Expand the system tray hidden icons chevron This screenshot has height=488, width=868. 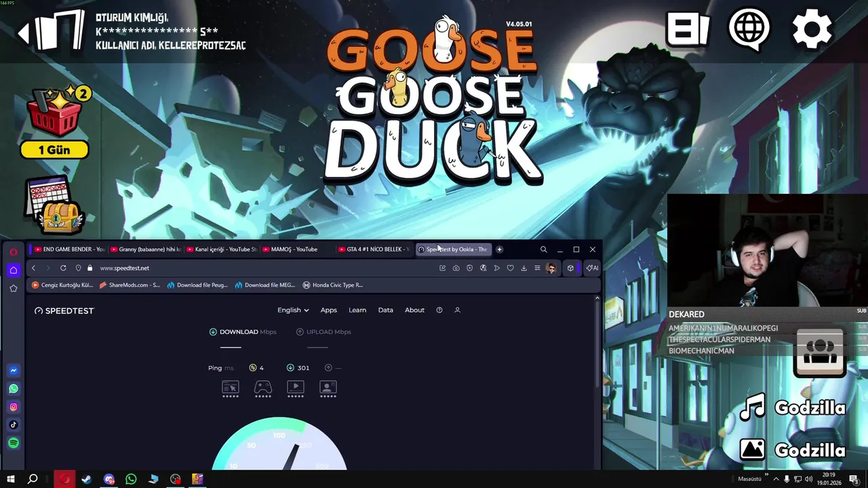click(776, 479)
